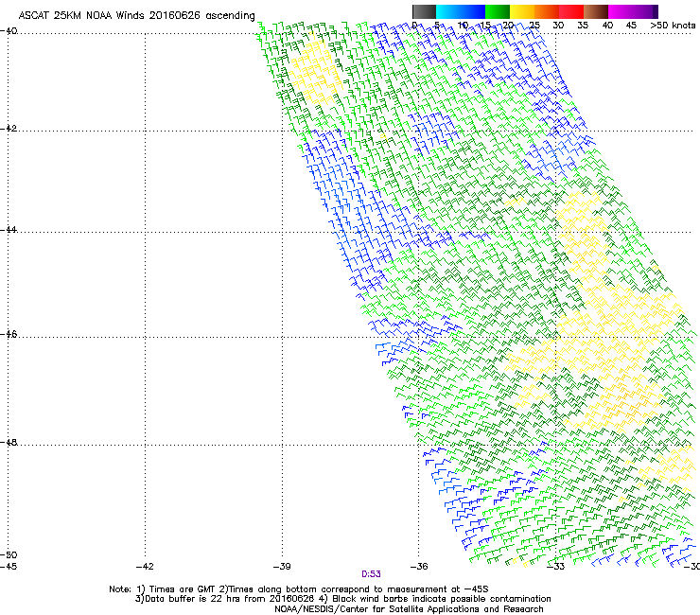700x615 pixels.
Task: Click the '25' legend scale label
Action: click(534, 26)
